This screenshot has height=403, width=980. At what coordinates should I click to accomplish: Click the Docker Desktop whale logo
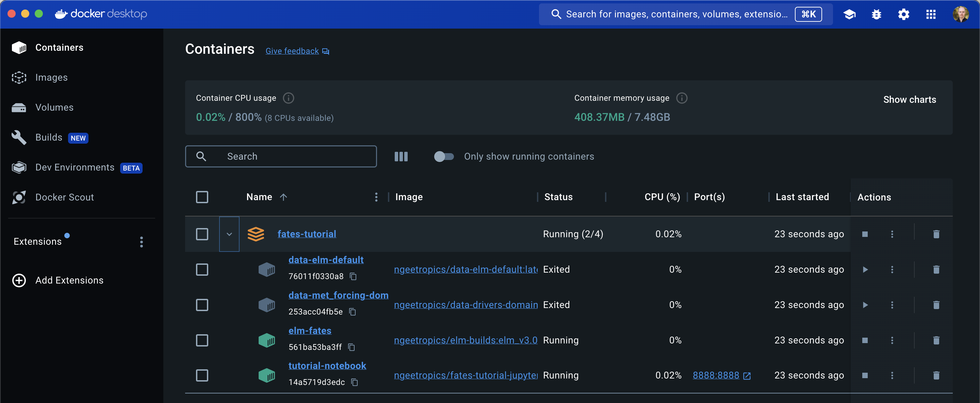[61, 14]
